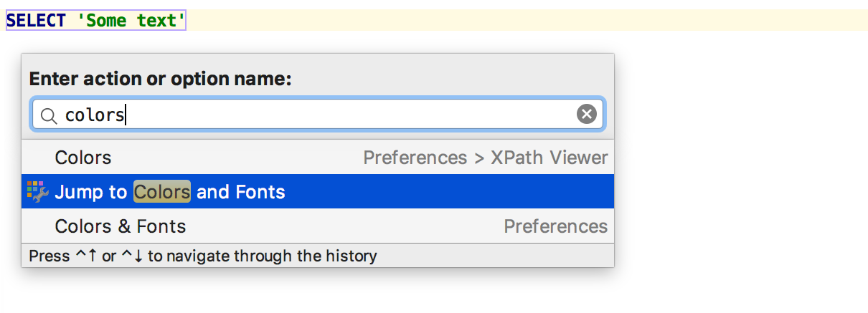Select the Colors result for XPath Viewer
This screenshot has height=313, width=868.
click(x=83, y=158)
